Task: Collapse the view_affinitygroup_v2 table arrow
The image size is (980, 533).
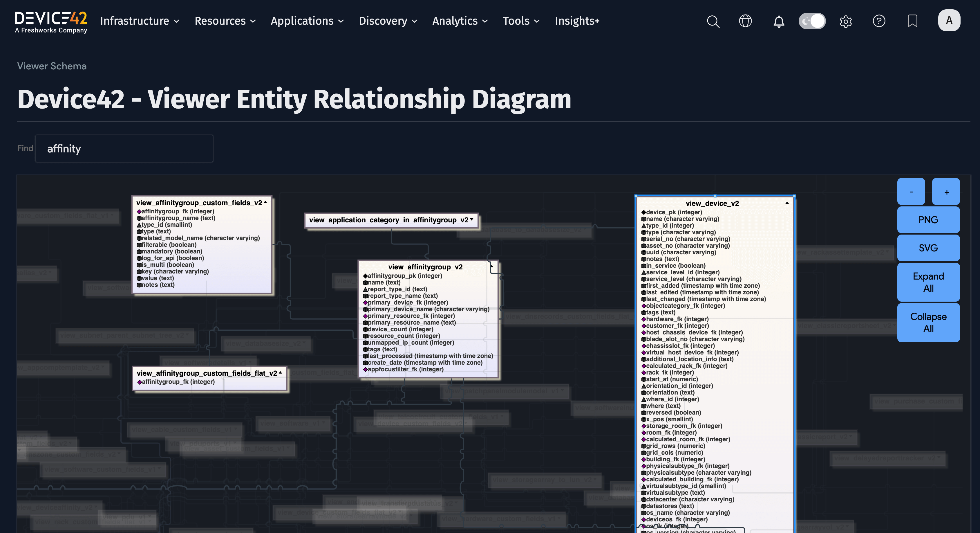Action: 492,266
